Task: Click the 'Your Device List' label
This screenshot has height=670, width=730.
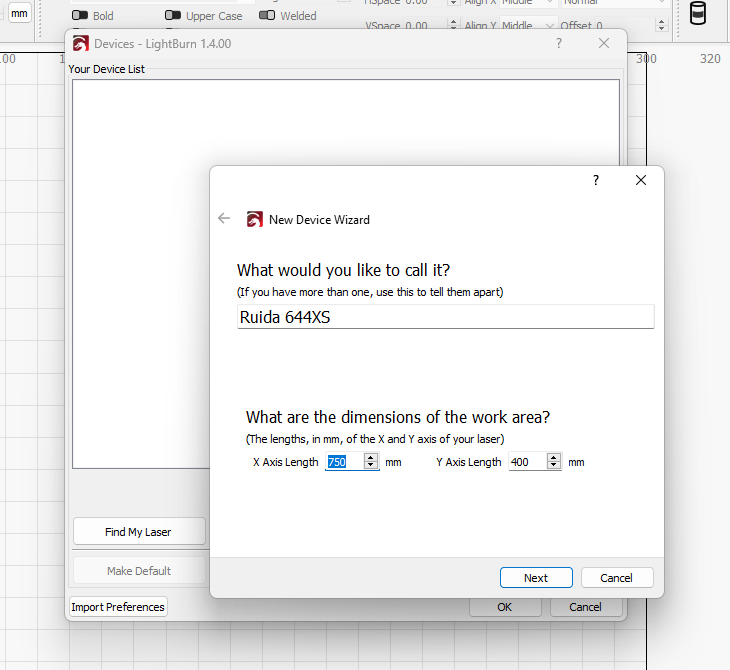Action: coord(107,69)
